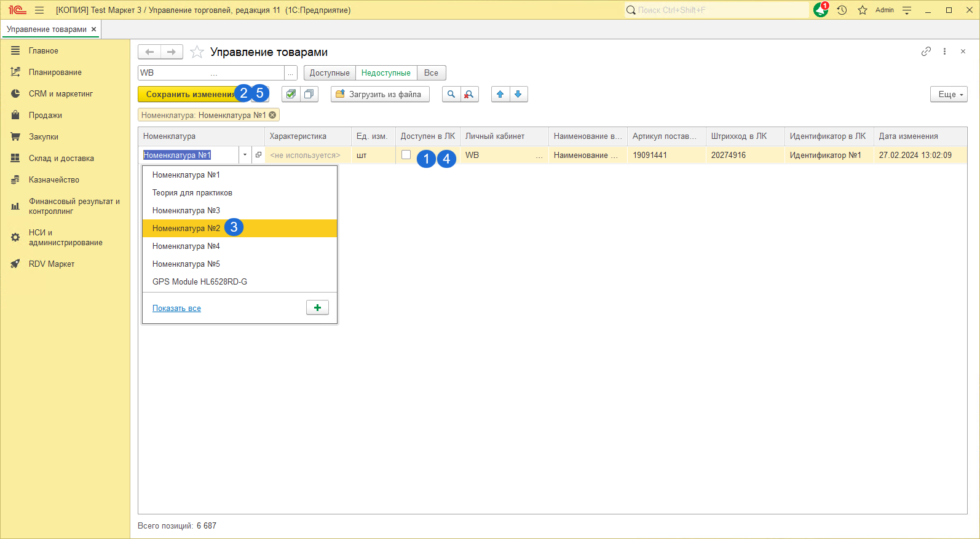980x539 pixels.
Task: Click the magnifier search icon in toolbar
Action: 451,94
